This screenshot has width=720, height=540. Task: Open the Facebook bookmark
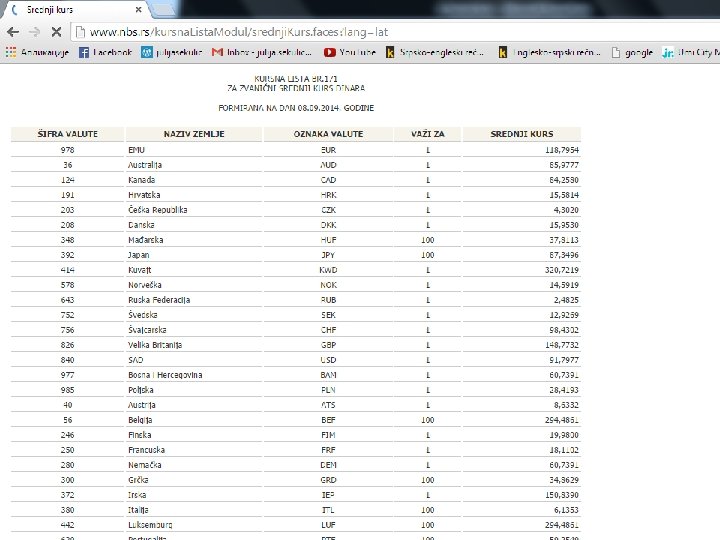pyautogui.click(x=106, y=52)
